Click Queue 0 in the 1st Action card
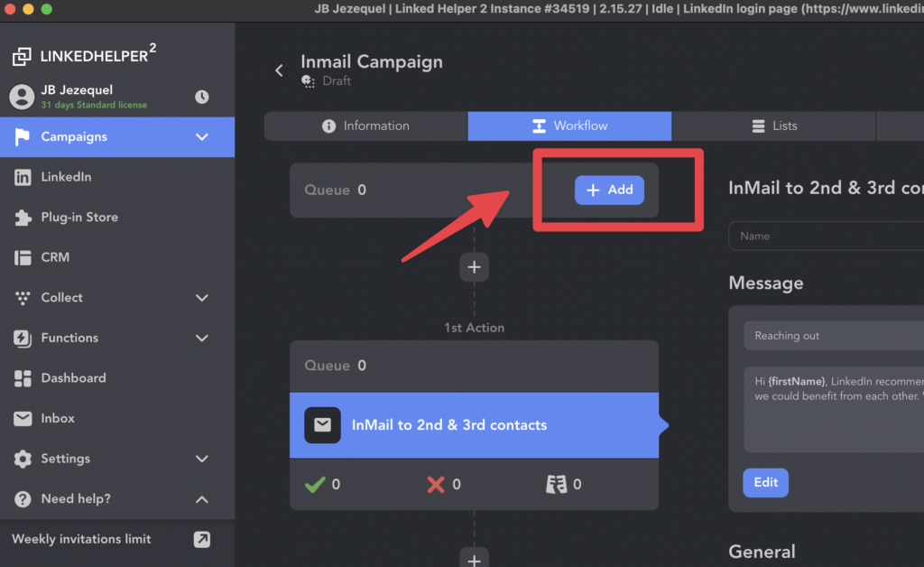 coord(336,366)
